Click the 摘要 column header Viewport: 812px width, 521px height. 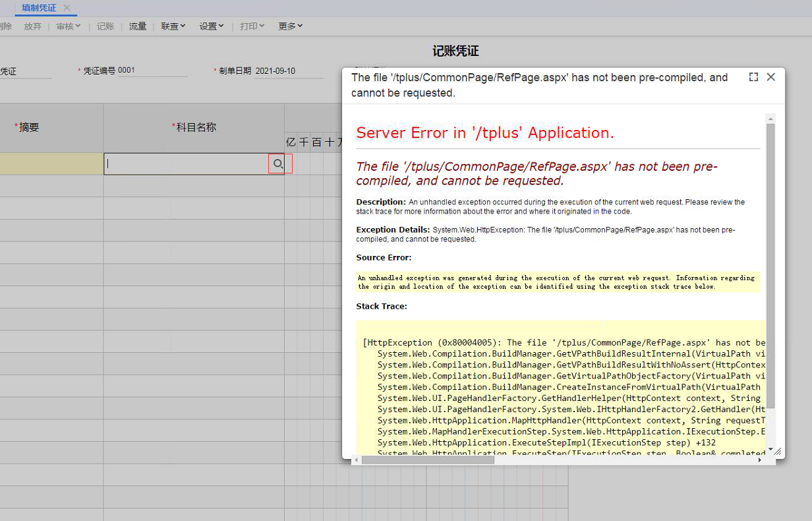coord(51,127)
